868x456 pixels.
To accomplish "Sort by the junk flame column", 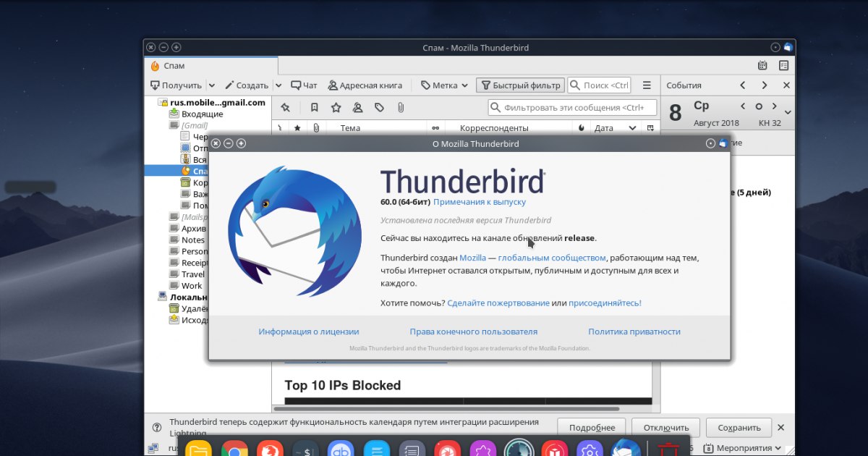I will (x=582, y=128).
